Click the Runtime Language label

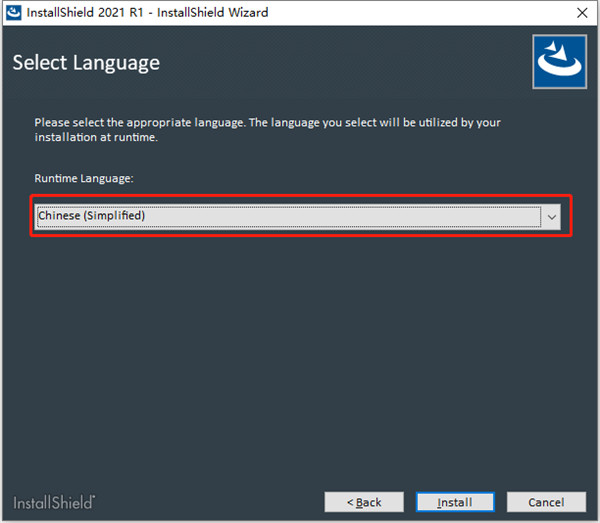tap(84, 178)
